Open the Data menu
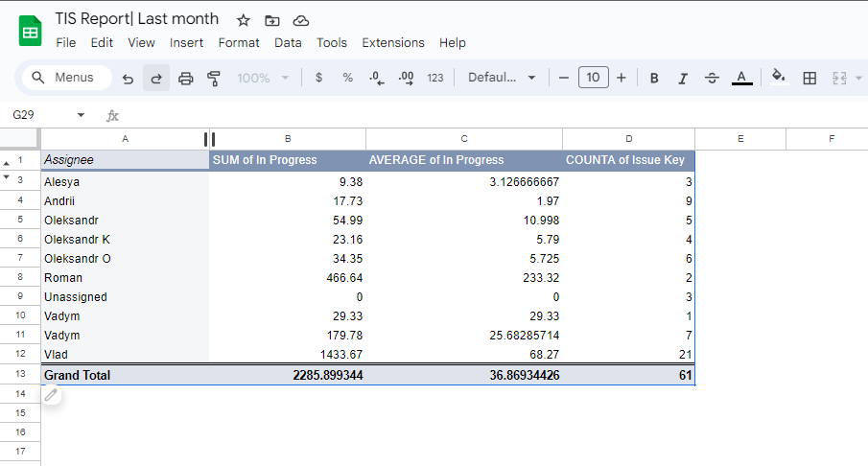Viewport: 868px width, 466px height. [x=288, y=42]
